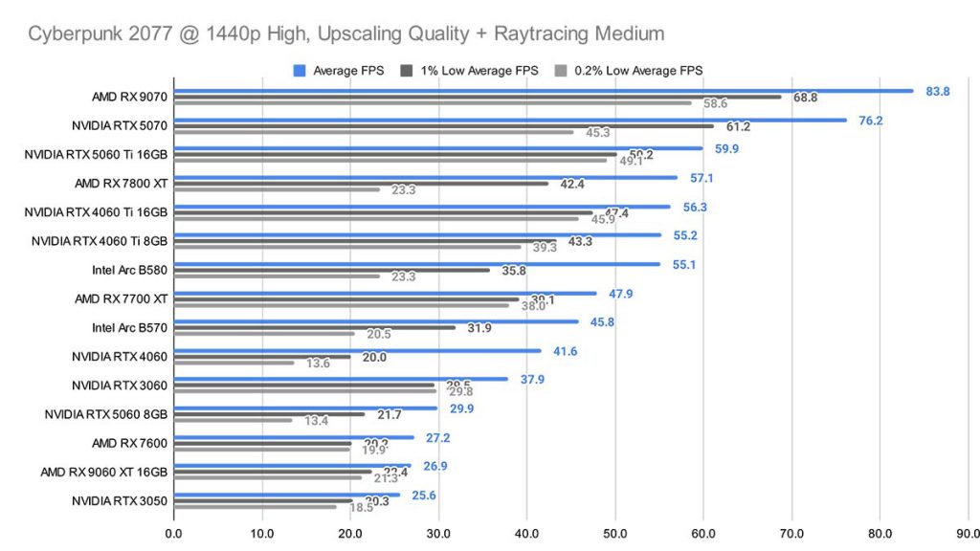The image size is (980, 551).
Task: Select the '0.2% Low Average FPS' legend label
Action: click(638, 71)
